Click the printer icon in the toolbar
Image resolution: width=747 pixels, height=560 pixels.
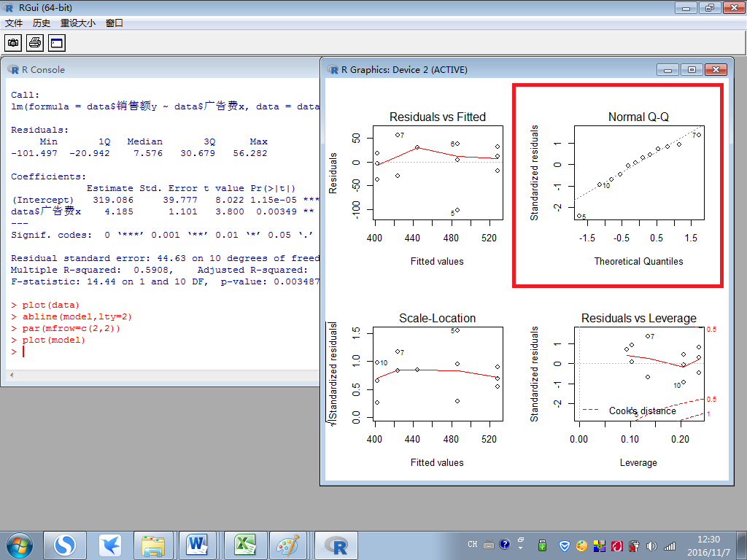(x=35, y=43)
